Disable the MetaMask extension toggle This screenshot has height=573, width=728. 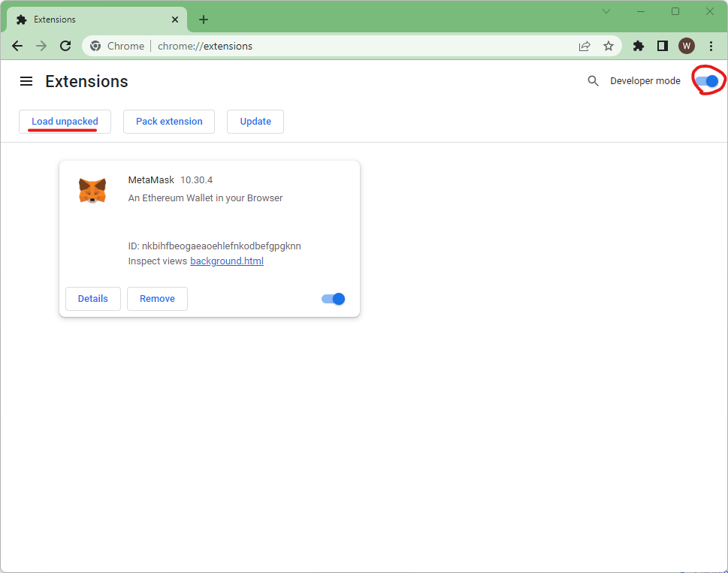pos(333,298)
